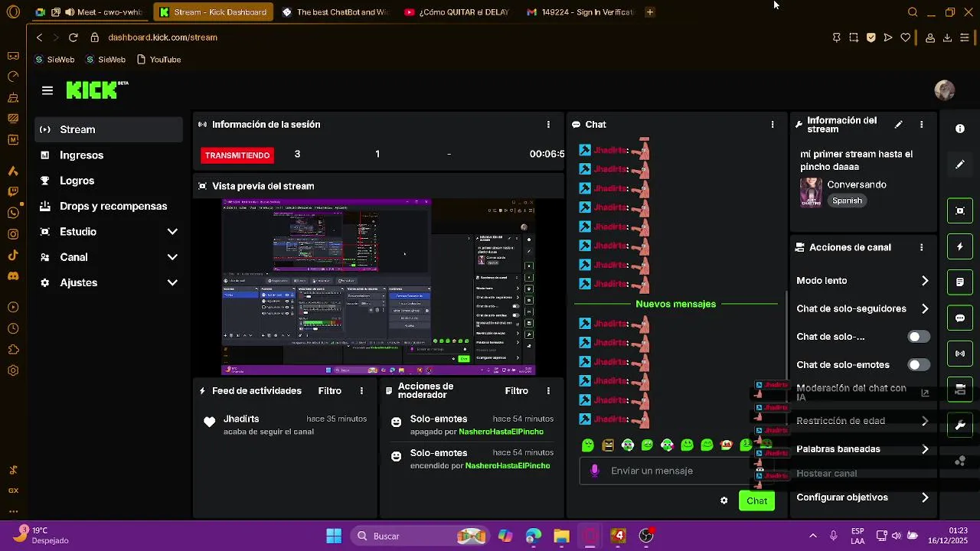Open weather widget showing 19°C

click(x=42, y=535)
